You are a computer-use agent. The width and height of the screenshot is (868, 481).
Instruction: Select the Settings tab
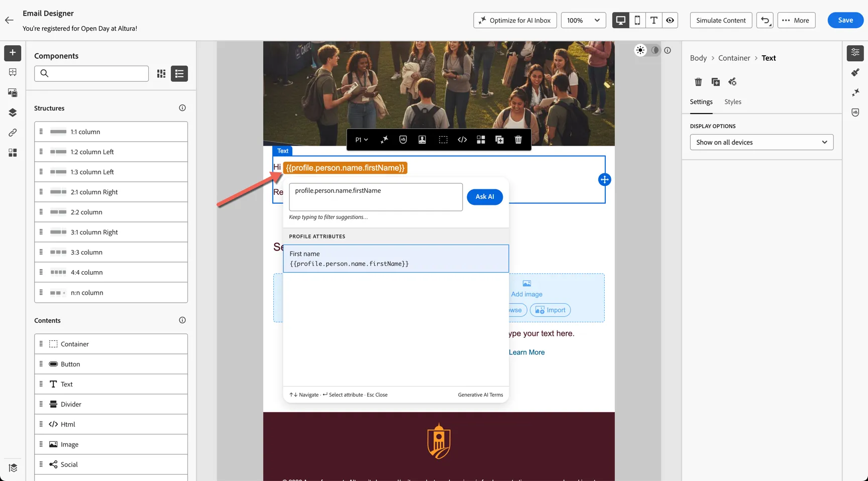[701, 102]
